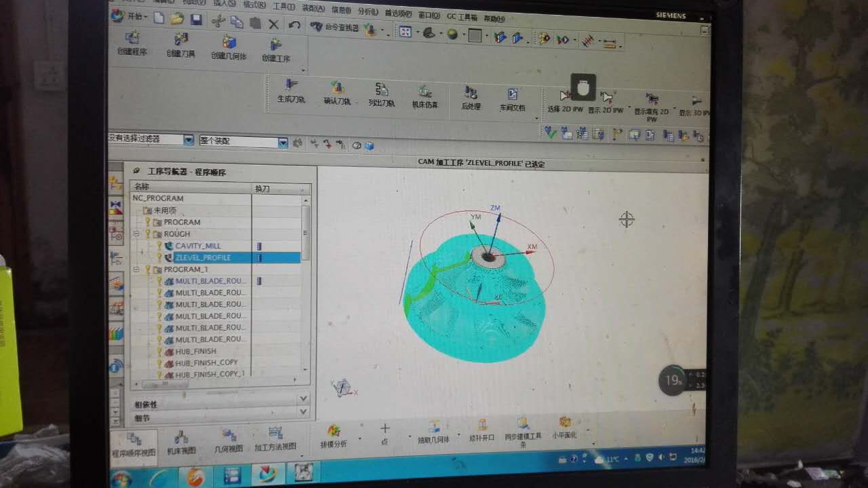Click 显示填充 2D IPW button
868x488 pixels.
pos(651,107)
